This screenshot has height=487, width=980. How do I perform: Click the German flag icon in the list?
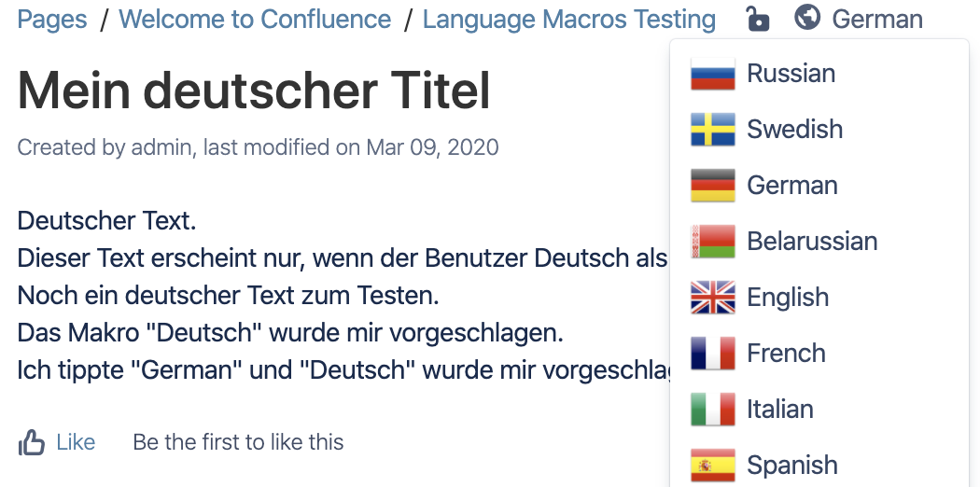tap(712, 186)
